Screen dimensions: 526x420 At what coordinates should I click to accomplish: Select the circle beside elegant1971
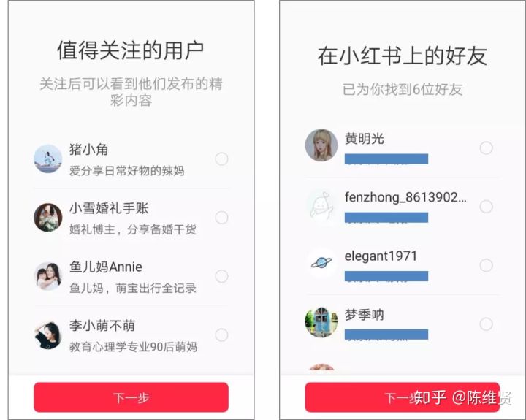pyautogui.click(x=486, y=265)
